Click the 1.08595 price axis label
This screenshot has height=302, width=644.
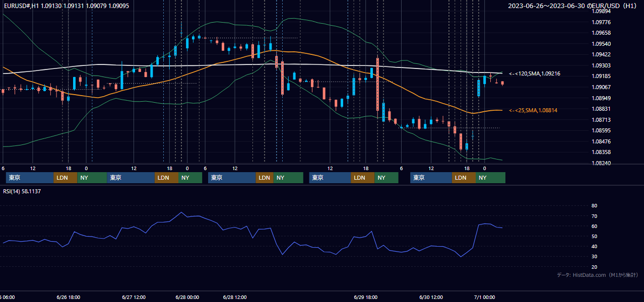[601, 130]
